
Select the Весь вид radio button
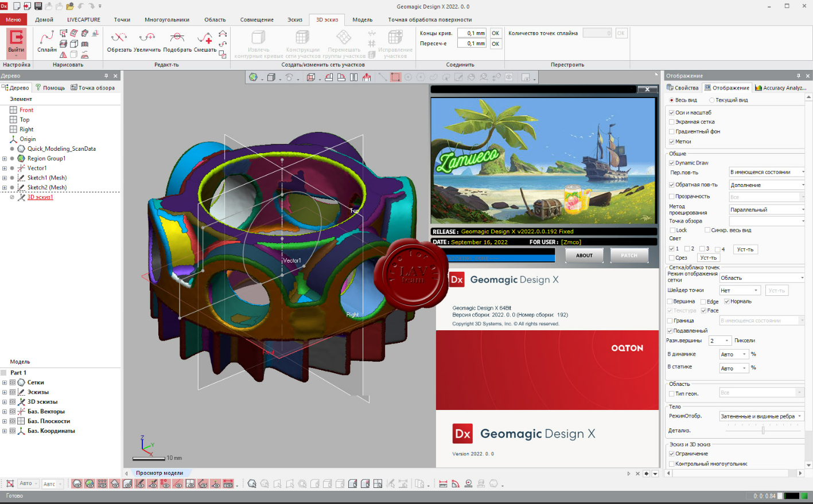coord(672,100)
